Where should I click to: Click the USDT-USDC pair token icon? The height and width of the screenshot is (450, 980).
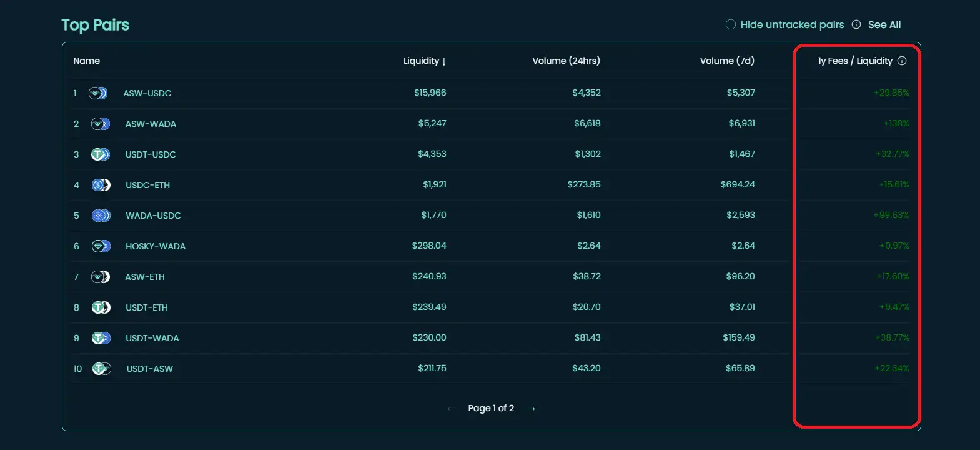coord(100,154)
